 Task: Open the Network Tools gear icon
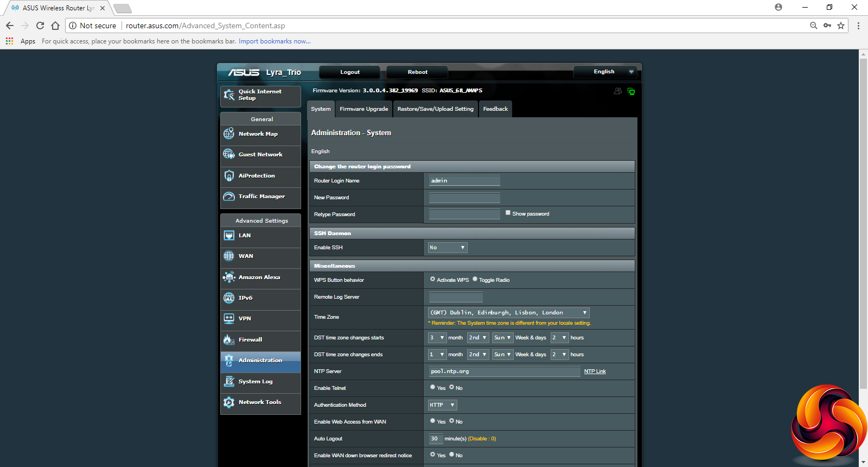229,402
